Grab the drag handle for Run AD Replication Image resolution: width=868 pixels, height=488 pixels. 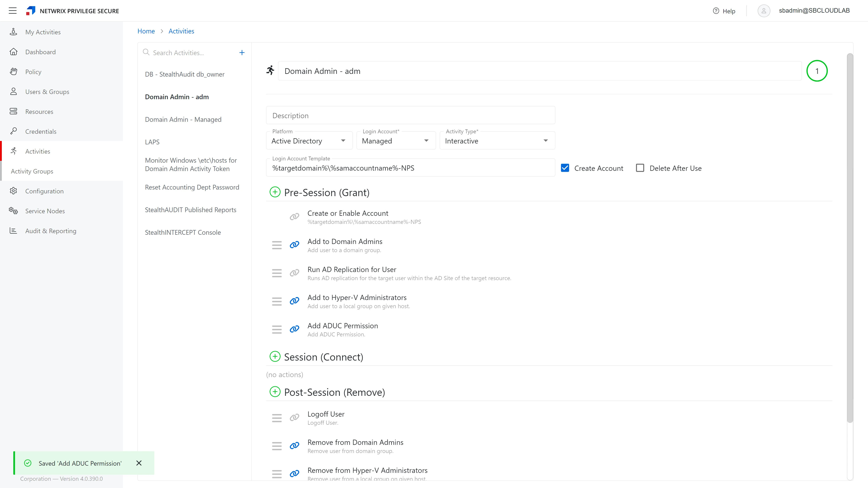click(277, 273)
